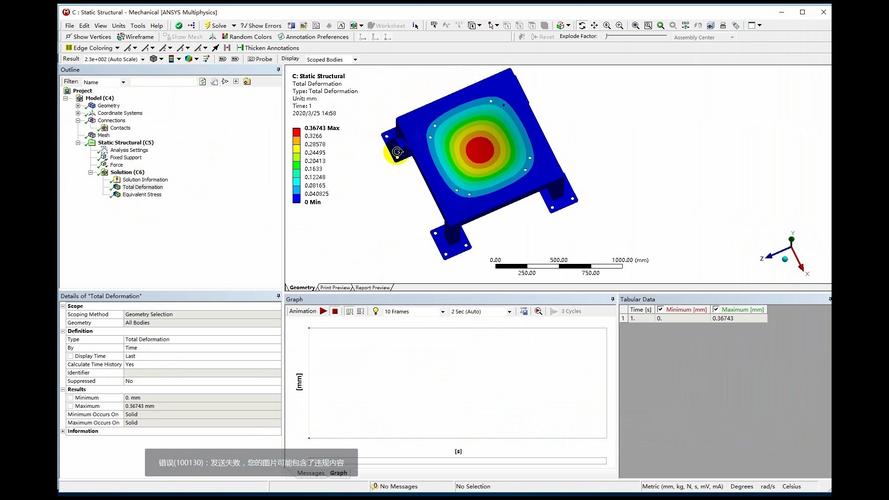
Task: Uncheck the Minimum [mm] column checkbox
Action: point(661,310)
